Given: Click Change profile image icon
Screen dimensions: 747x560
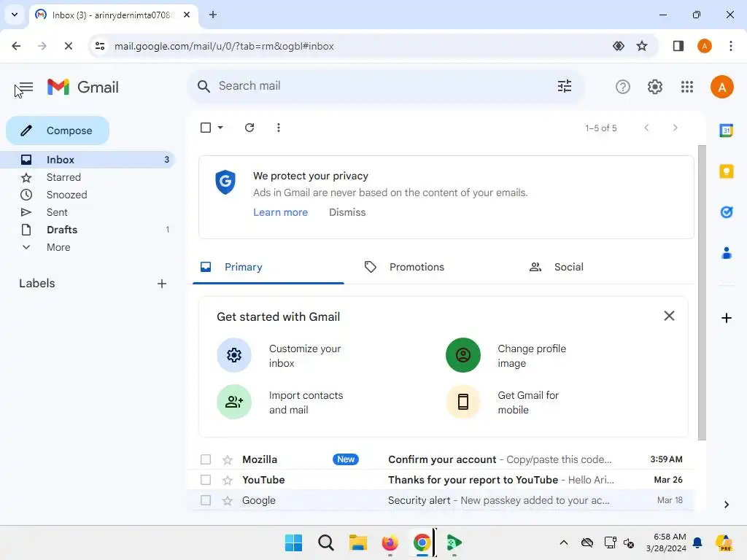Looking at the screenshot, I should click(x=463, y=355).
